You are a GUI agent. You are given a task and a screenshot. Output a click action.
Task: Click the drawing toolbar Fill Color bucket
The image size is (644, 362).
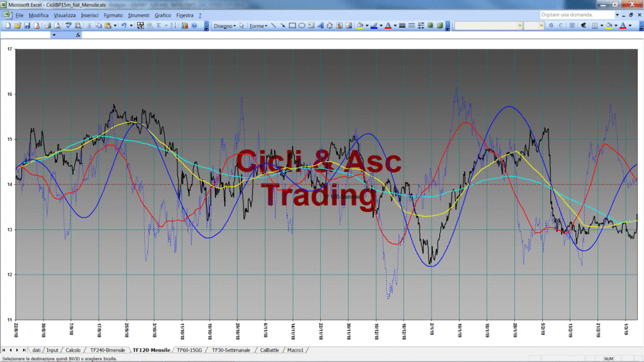point(360,25)
